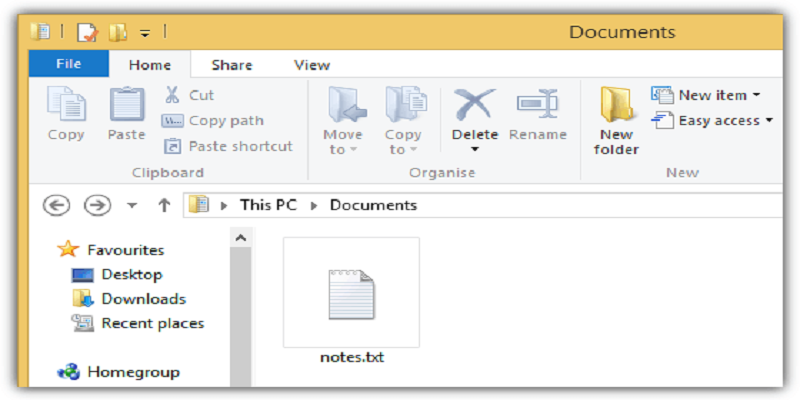Click the New item icon

pos(662,95)
